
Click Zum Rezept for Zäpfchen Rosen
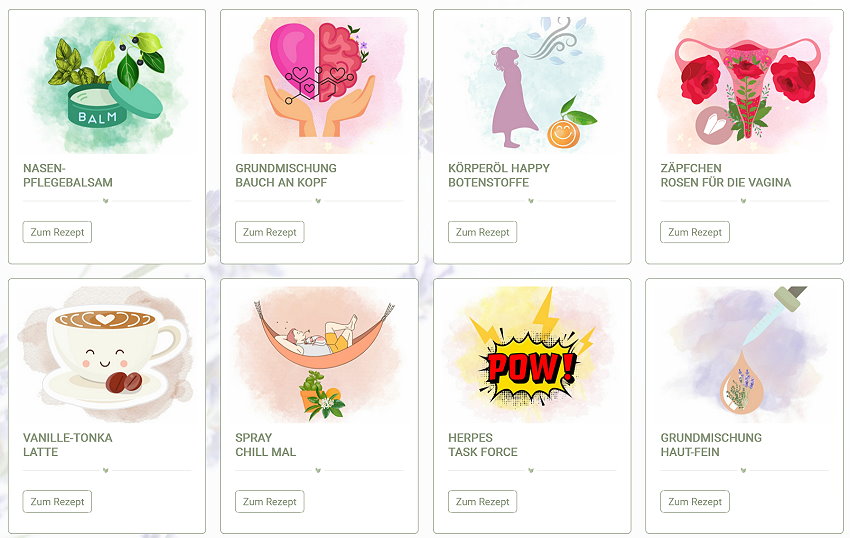(695, 232)
